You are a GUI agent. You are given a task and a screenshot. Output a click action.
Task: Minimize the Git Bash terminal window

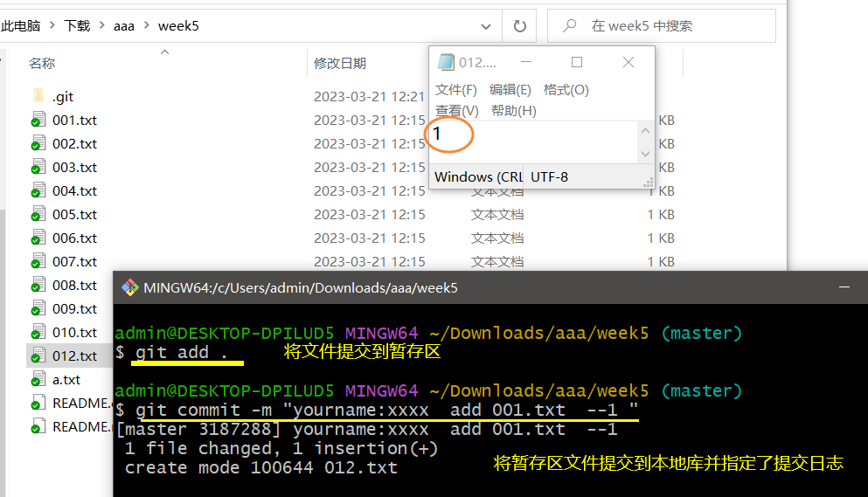[x=844, y=287]
